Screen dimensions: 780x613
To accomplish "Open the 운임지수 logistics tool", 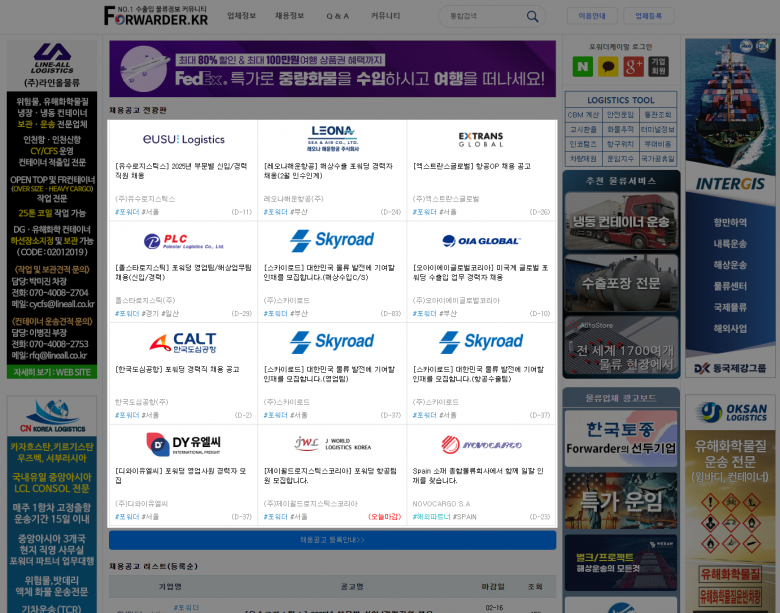I will coord(620,159).
